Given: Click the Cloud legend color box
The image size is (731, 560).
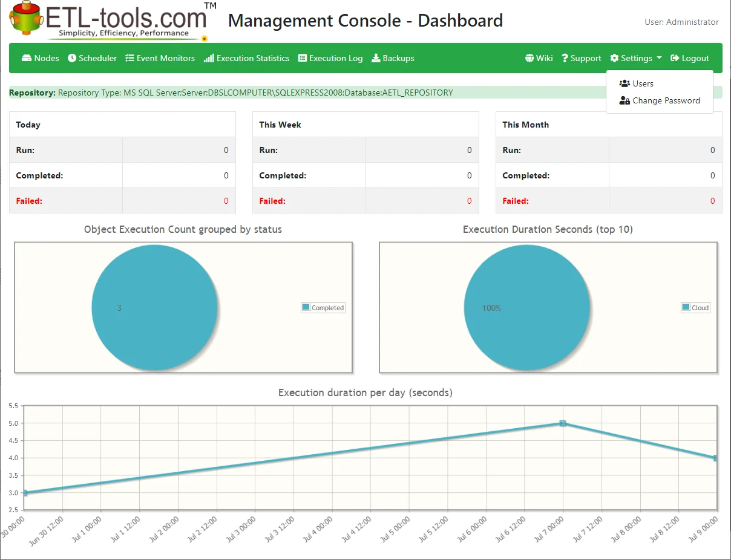Looking at the screenshot, I should click(x=686, y=307).
